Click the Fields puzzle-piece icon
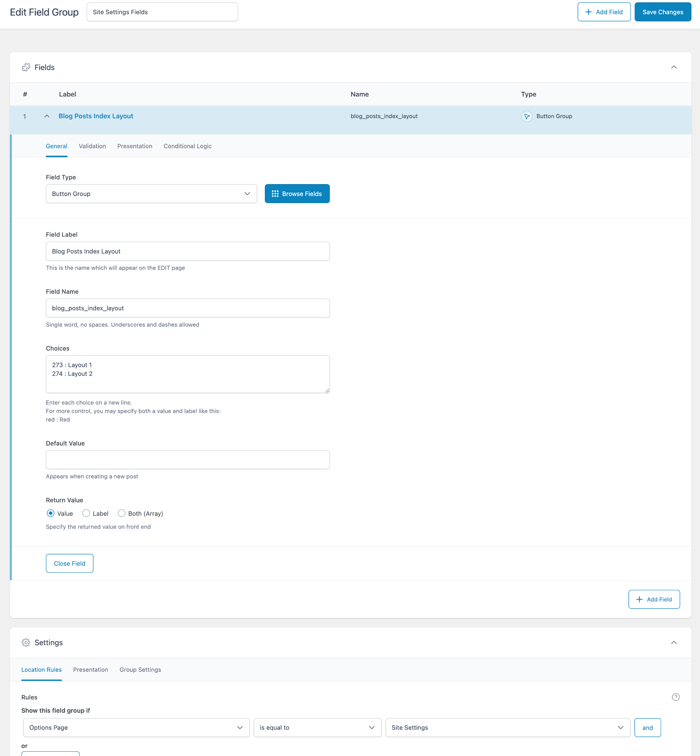This screenshot has height=756, width=700. click(x=26, y=67)
